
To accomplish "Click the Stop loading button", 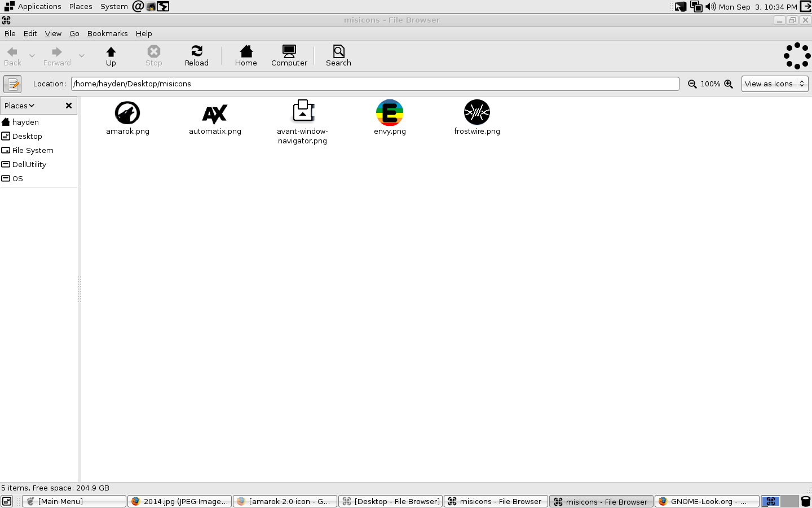I will pyautogui.click(x=154, y=56).
